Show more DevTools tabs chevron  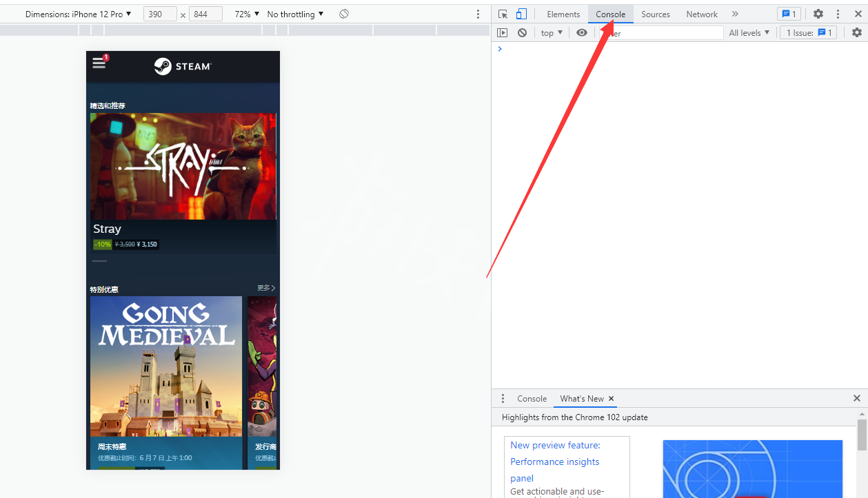(x=735, y=14)
